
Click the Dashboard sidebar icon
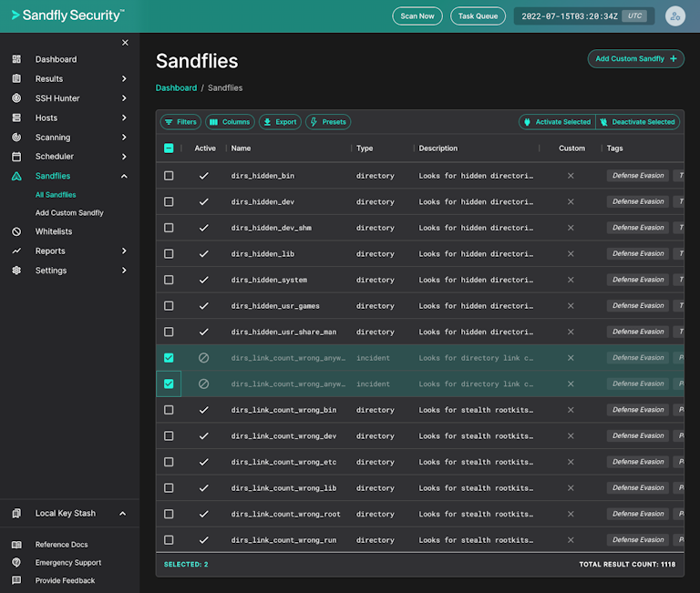pos(16,59)
